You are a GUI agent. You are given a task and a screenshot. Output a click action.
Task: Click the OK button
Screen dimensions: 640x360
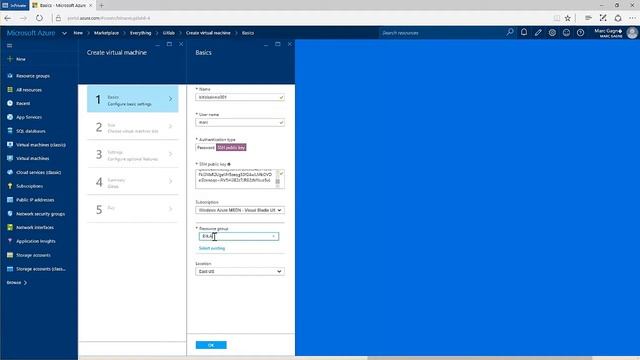coord(211,345)
